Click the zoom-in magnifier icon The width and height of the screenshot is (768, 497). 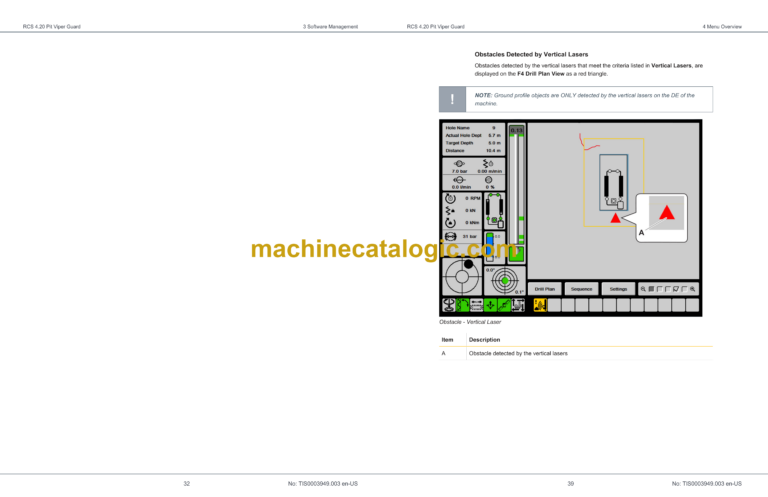coord(693,289)
